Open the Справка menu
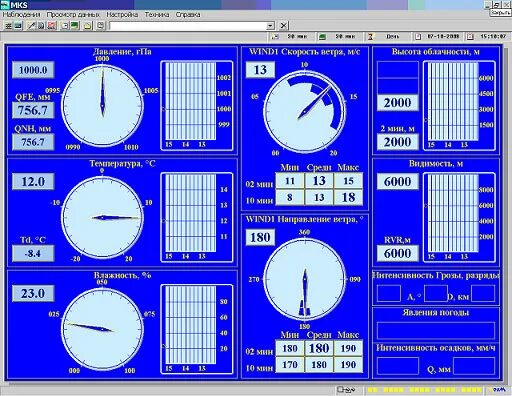The image size is (512, 396). (x=188, y=15)
